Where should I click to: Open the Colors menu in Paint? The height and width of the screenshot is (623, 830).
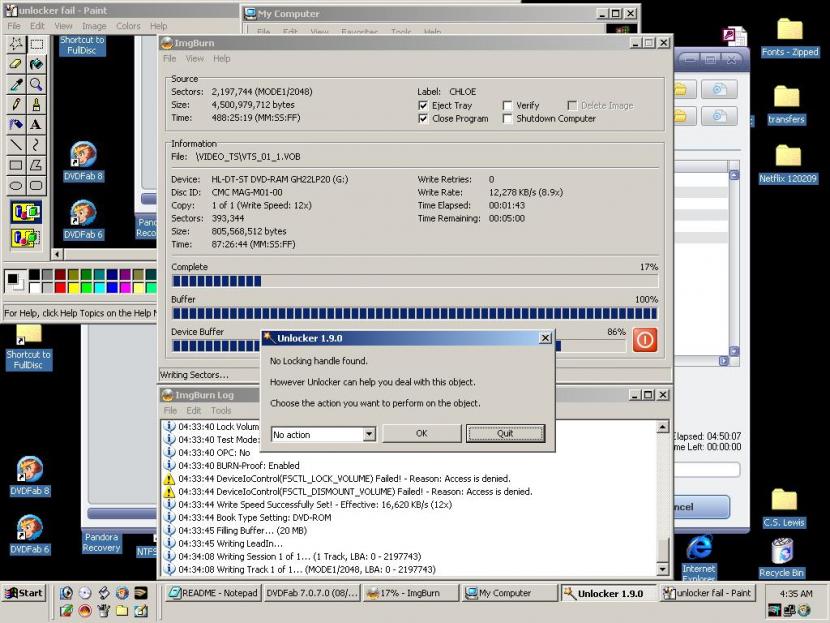click(x=128, y=26)
